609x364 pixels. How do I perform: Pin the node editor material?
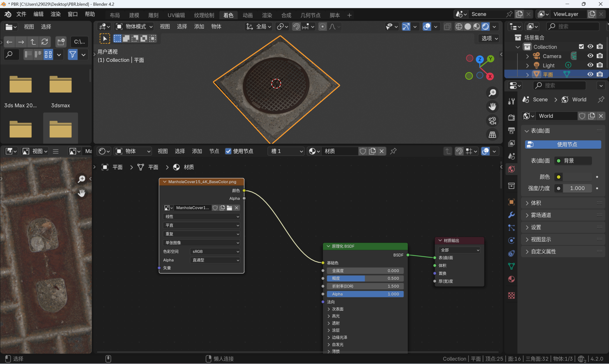coord(393,151)
